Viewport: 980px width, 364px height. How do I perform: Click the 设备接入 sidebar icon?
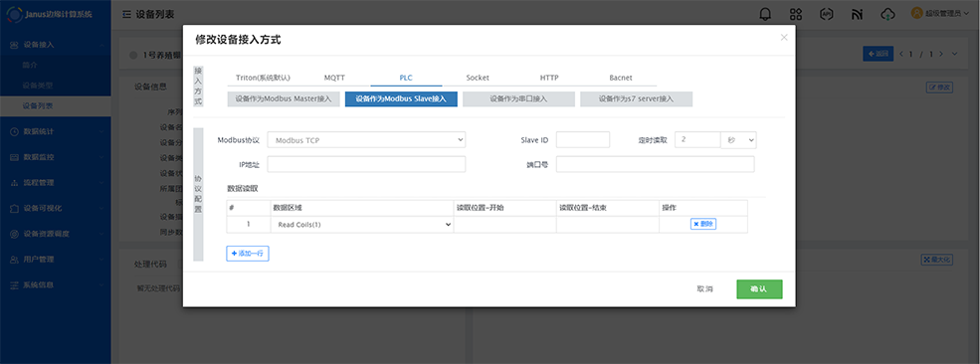14,45
